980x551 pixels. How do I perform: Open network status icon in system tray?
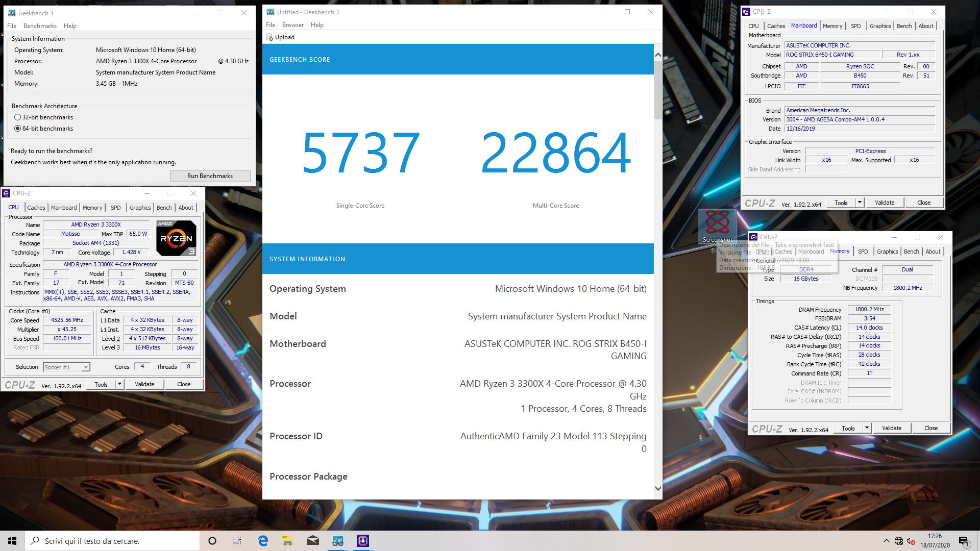(x=899, y=541)
